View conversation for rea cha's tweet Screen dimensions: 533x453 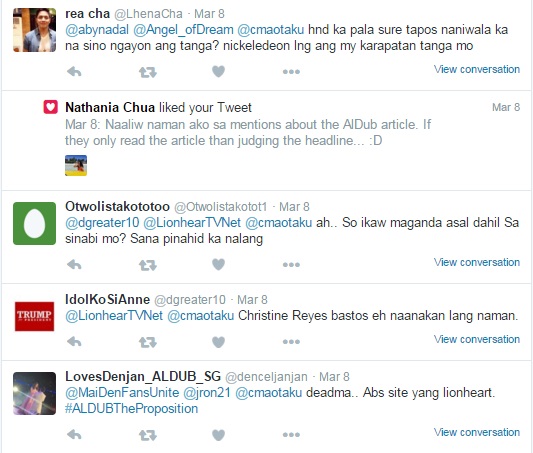coord(477,69)
